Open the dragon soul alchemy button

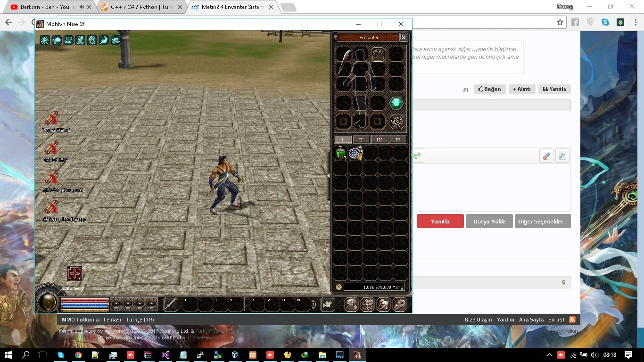click(x=396, y=122)
